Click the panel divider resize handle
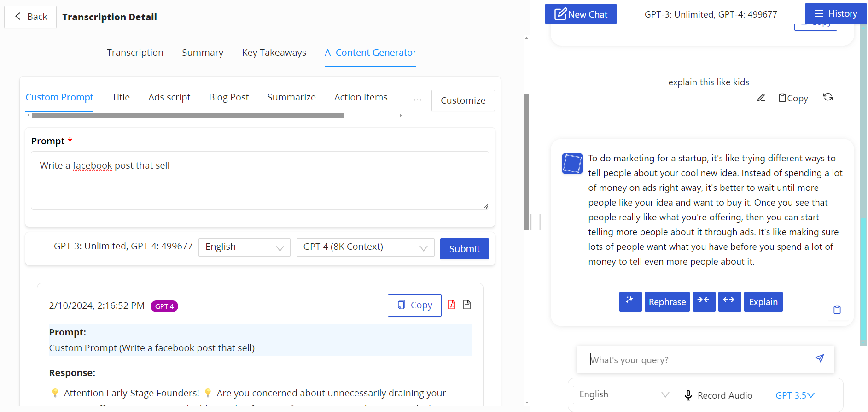This screenshot has width=868, height=412. click(x=535, y=222)
